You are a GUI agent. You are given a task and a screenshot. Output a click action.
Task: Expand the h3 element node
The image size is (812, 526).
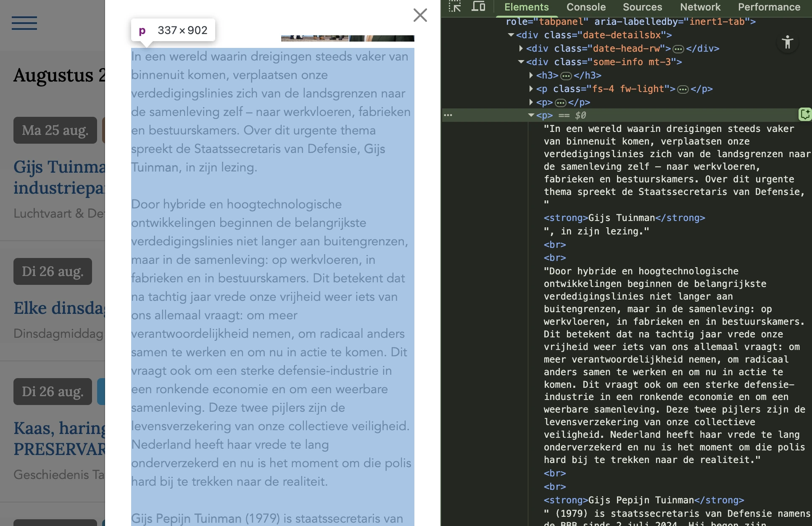click(531, 76)
